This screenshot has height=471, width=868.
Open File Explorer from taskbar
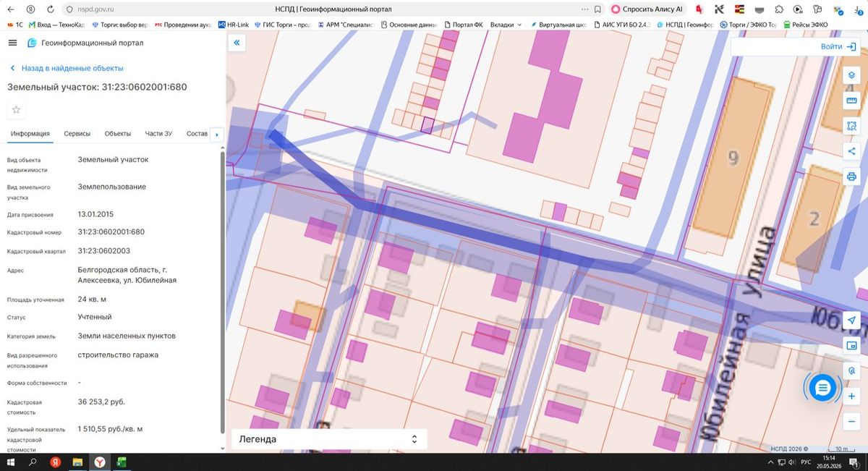click(x=77, y=462)
